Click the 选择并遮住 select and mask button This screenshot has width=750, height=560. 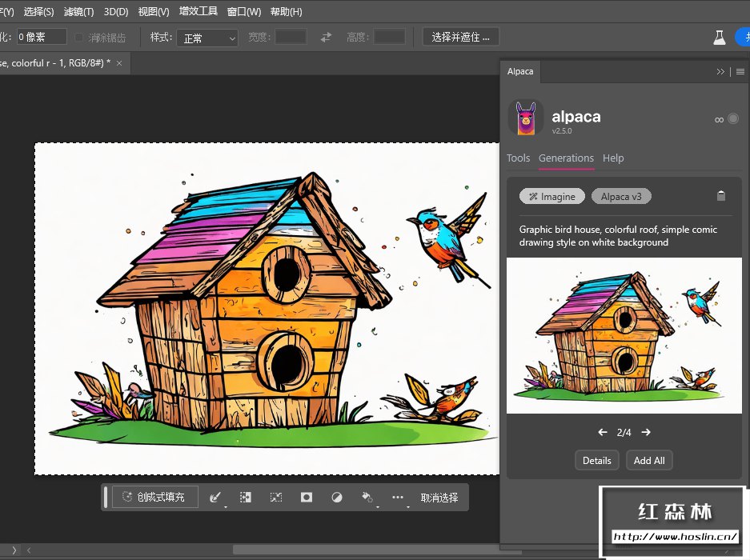(461, 38)
